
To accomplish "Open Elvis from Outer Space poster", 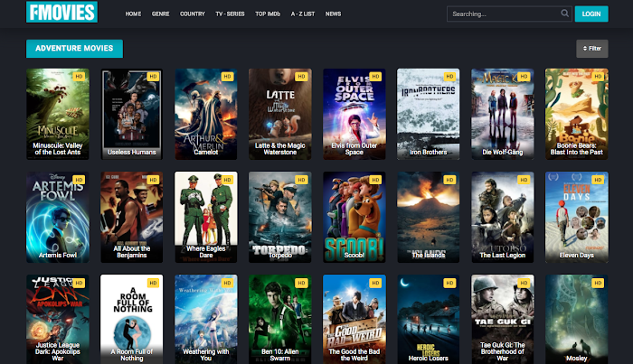I will (354, 114).
